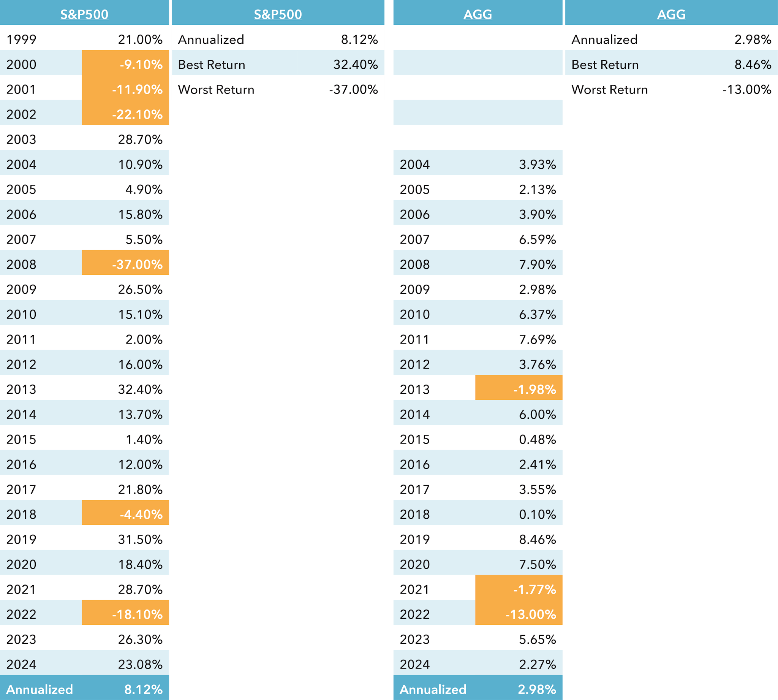Screen dimensions: 778x700
Task: Select AGG 2015 return 0.48%
Action: (538, 440)
